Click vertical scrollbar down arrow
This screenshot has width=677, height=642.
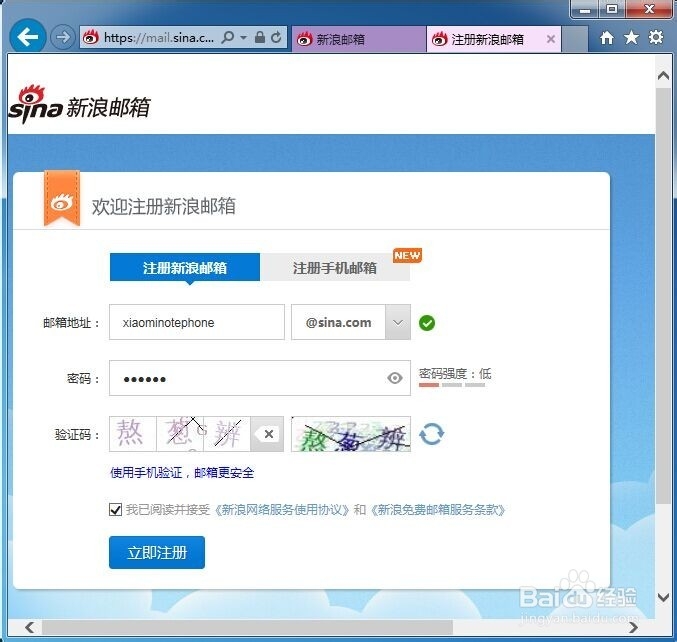pyautogui.click(x=663, y=598)
